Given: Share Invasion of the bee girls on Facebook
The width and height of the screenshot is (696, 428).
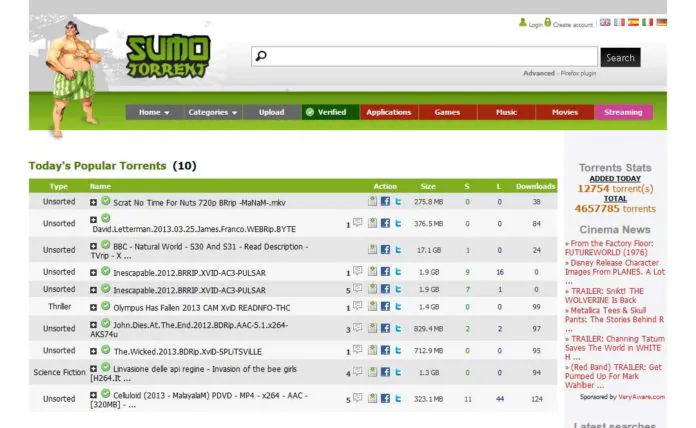Looking at the screenshot, I should (385, 372).
